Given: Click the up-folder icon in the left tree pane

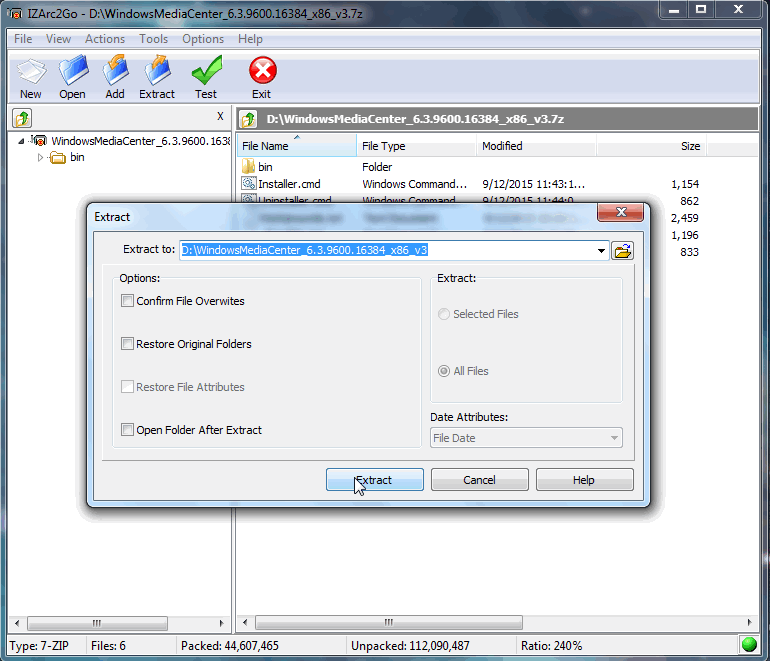Looking at the screenshot, I should click(x=22, y=118).
